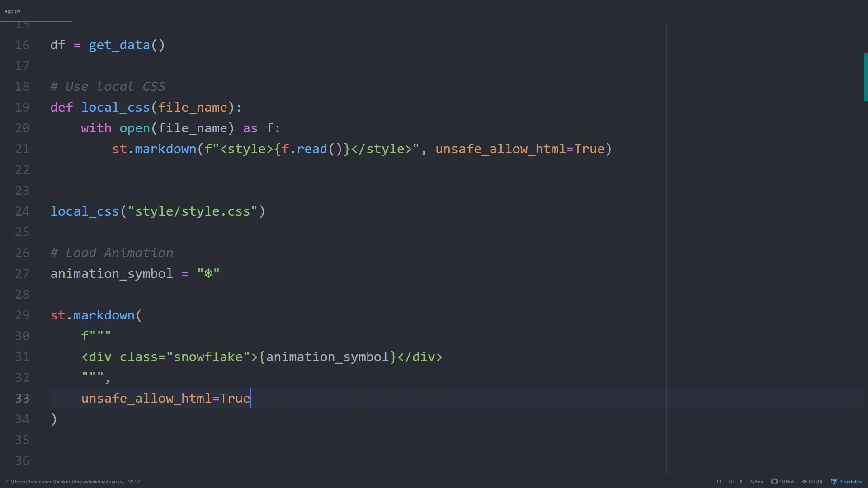Open the GitHub panel from the status bar
Screen dimensions: 868x488
[x=783, y=482]
